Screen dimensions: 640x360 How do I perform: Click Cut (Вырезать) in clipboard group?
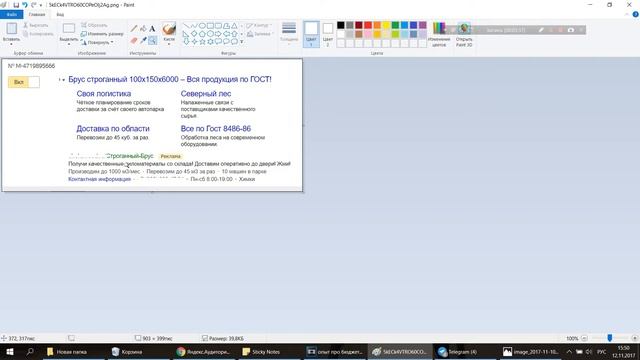36,25
